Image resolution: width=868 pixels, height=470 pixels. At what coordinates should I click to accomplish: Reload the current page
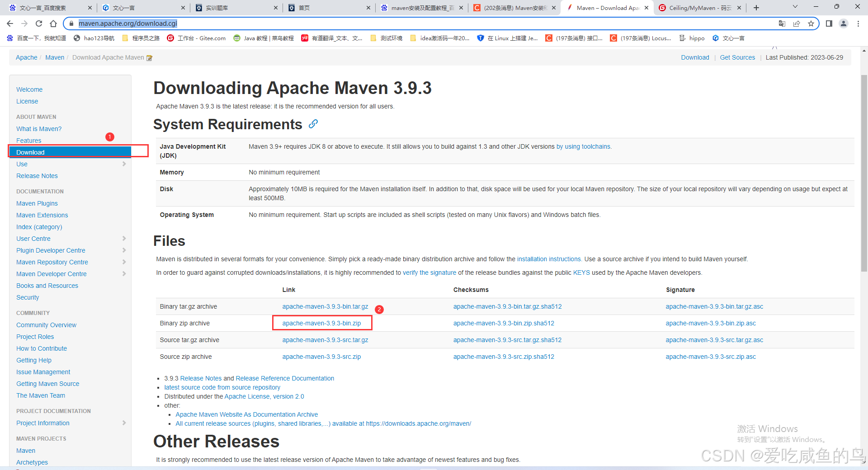tap(39, 23)
